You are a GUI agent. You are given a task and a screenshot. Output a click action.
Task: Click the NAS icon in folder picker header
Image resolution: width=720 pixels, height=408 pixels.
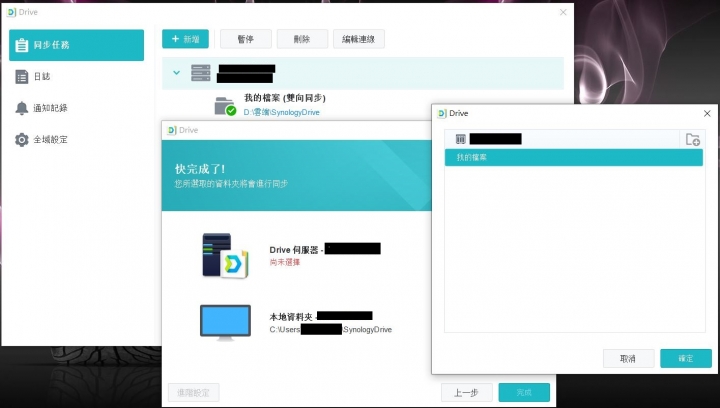click(x=461, y=139)
